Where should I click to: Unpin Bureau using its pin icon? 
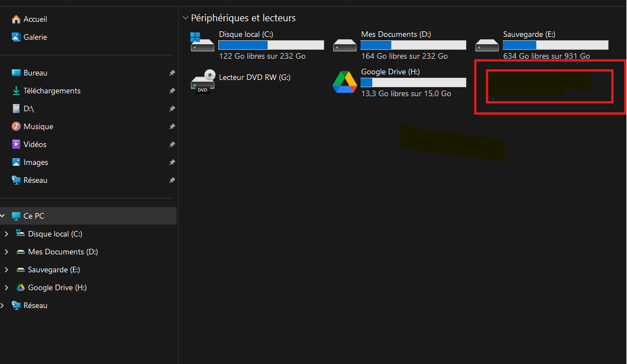172,73
